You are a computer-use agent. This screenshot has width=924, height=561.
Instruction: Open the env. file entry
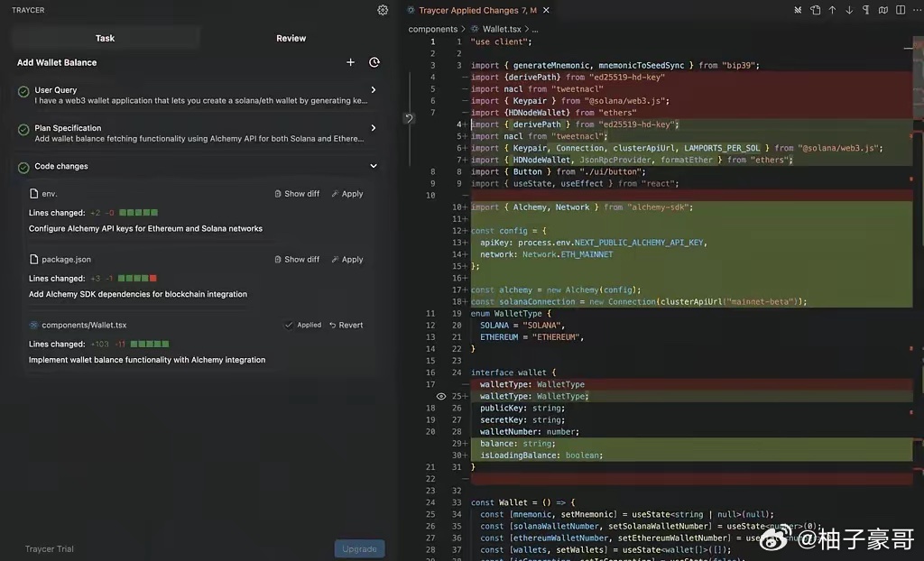coord(43,194)
